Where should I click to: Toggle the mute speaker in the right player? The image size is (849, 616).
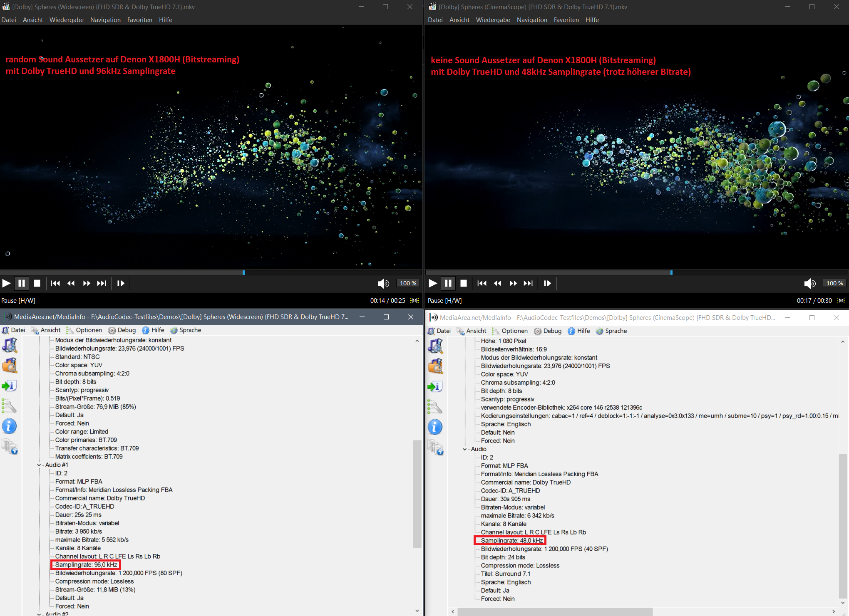(809, 283)
